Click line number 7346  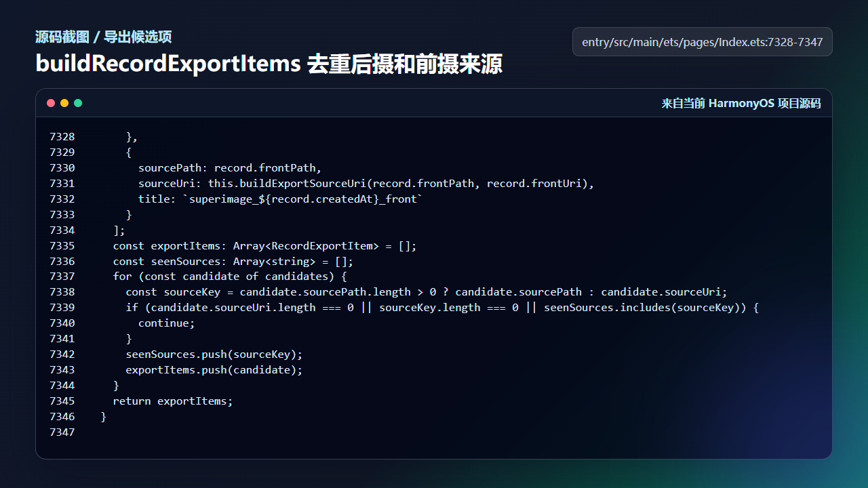coord(62,418)
